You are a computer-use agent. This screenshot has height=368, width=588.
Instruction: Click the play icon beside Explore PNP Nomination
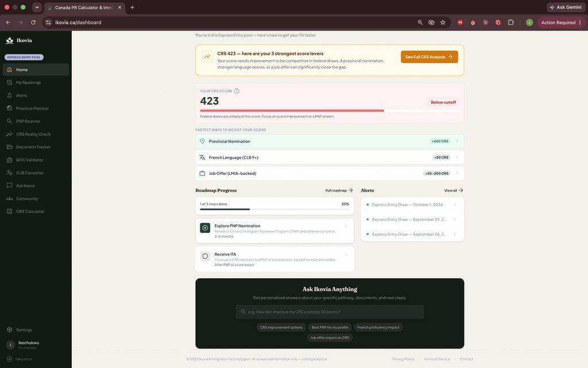(205, 228)
